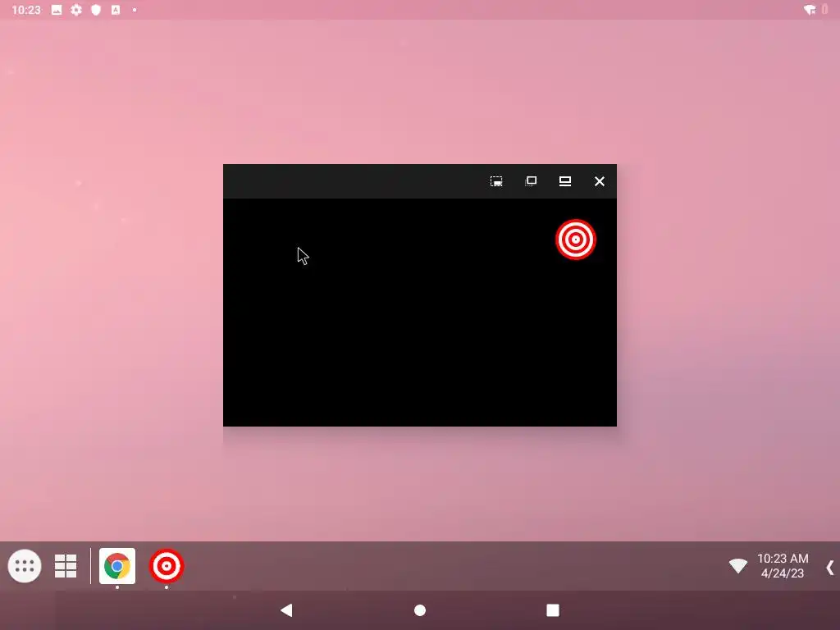
Task: Click the image notification icon in status bar
Action: click(57, 10)
